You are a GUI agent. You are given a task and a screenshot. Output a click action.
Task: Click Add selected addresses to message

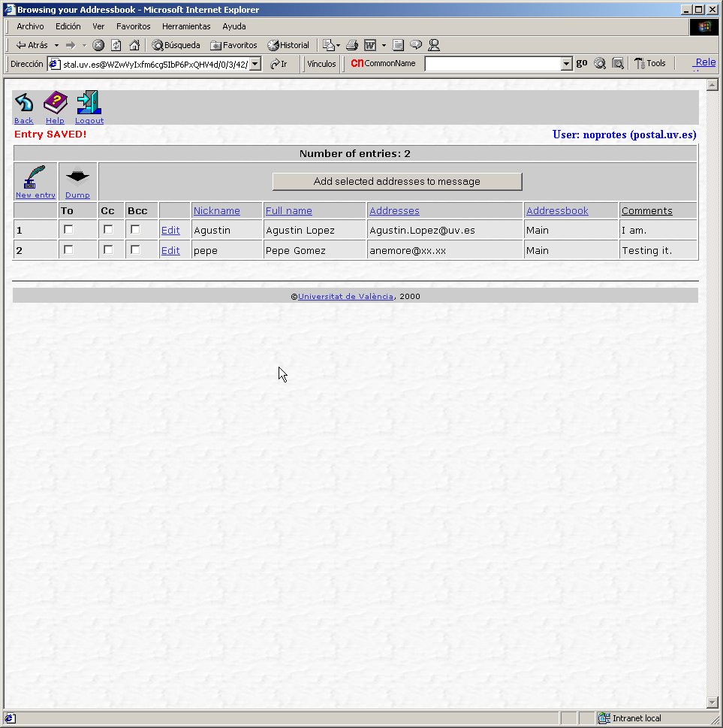(397, 182)
